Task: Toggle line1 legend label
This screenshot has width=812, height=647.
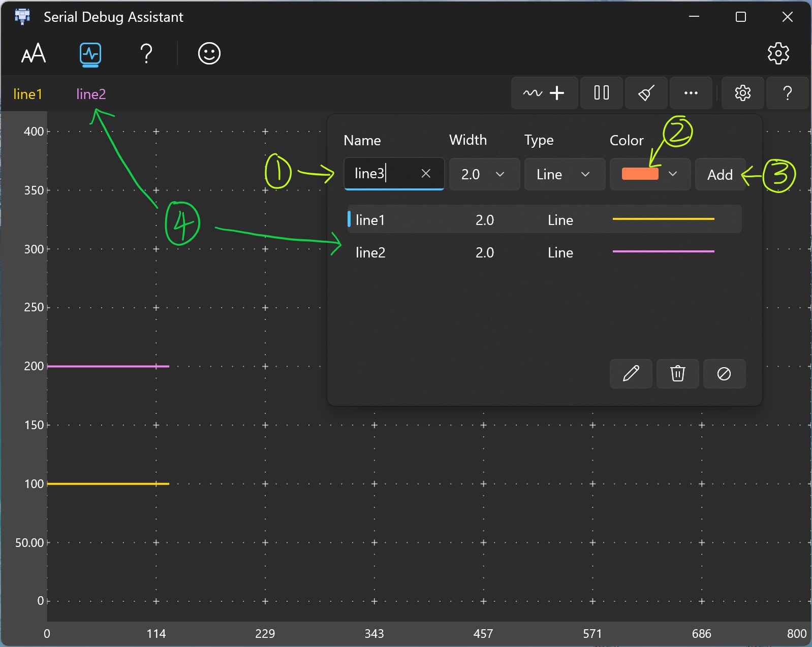Action: 27,94
